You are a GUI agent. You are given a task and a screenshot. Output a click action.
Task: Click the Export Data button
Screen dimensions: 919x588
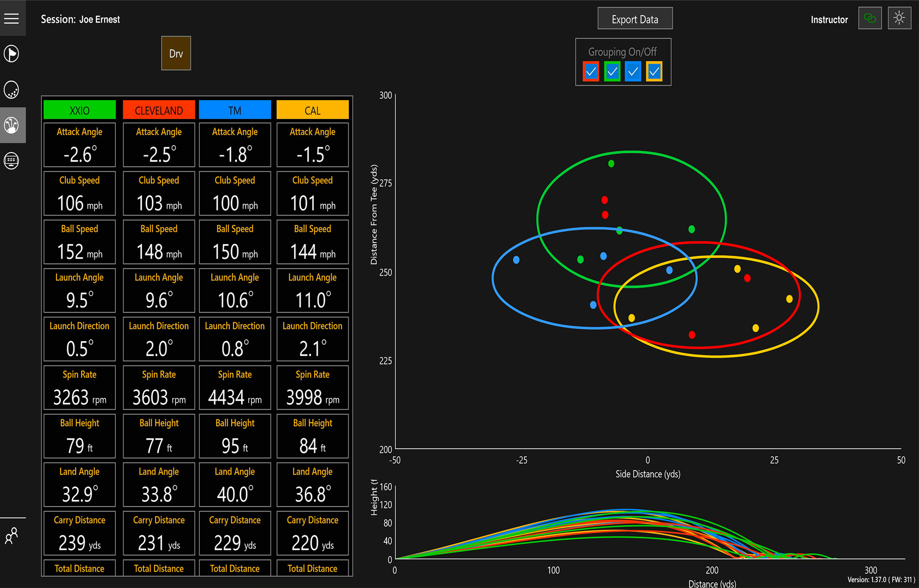coord(635,19)
